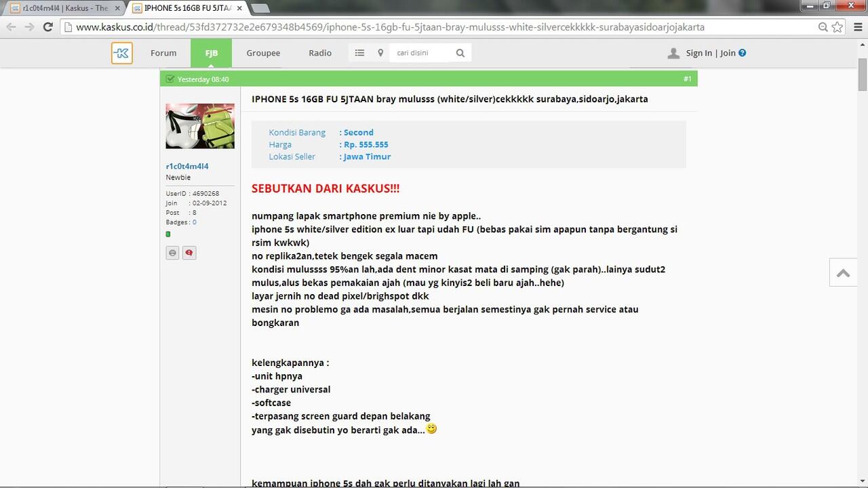This screenshot has height=488, width=868.
Task: Close the 'r1c0t4m4l4 | Kaskus' tab
Action: tap(117, 8)
